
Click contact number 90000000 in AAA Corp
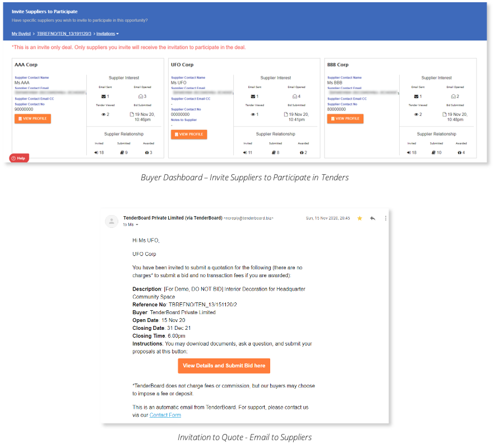pyautogui.click(x=24, y=109)
